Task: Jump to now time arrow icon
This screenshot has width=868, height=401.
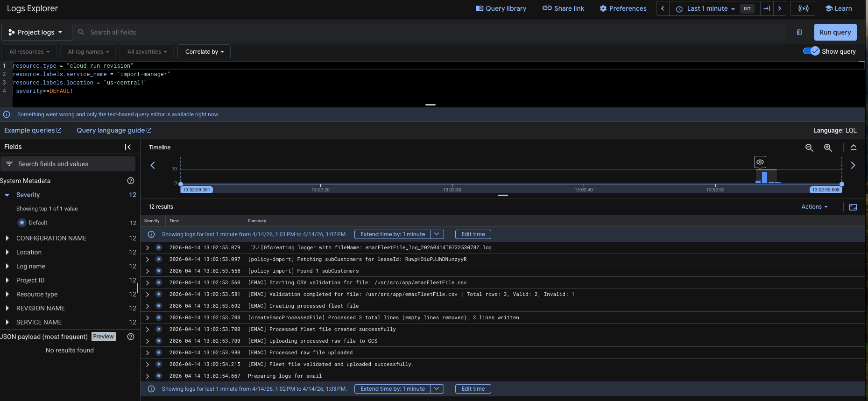Action: pos(767,8)
